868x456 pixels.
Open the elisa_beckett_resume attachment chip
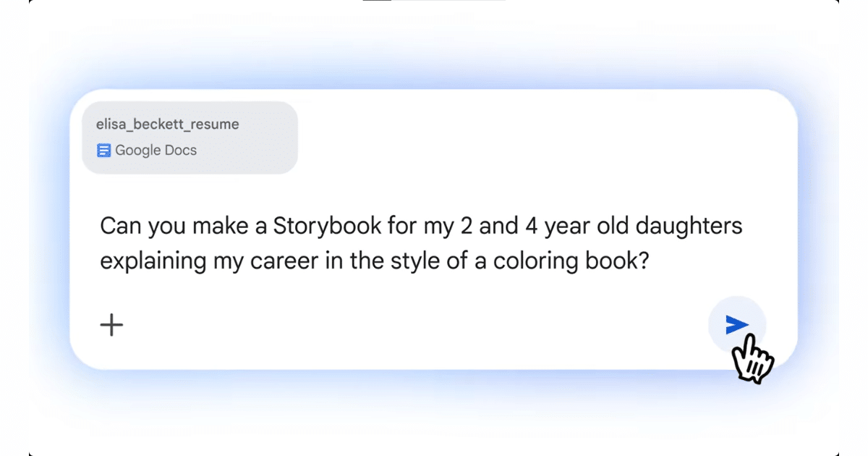190,138
